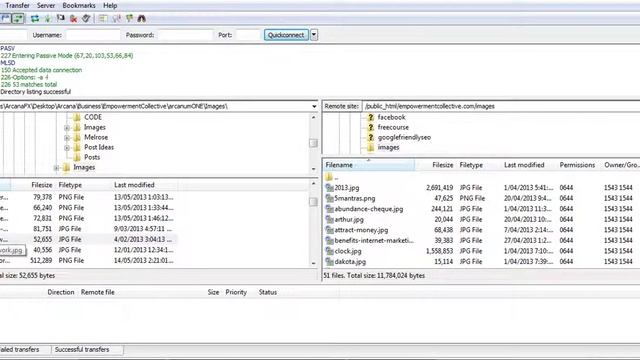Screen dimensions: 640x360
Task: Sort remote files by Filesize column
Action: click(x=435, y=165)
